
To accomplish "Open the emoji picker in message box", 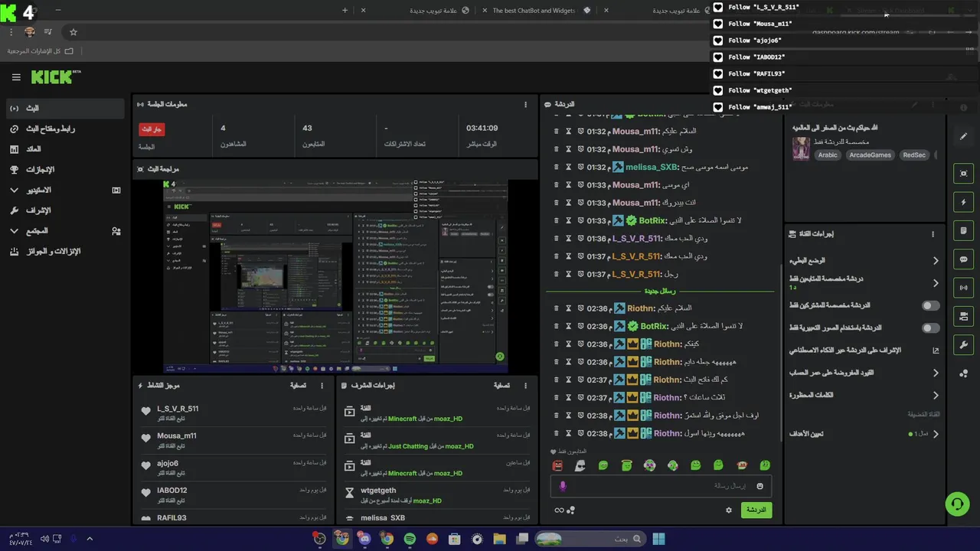I will 760,486.
